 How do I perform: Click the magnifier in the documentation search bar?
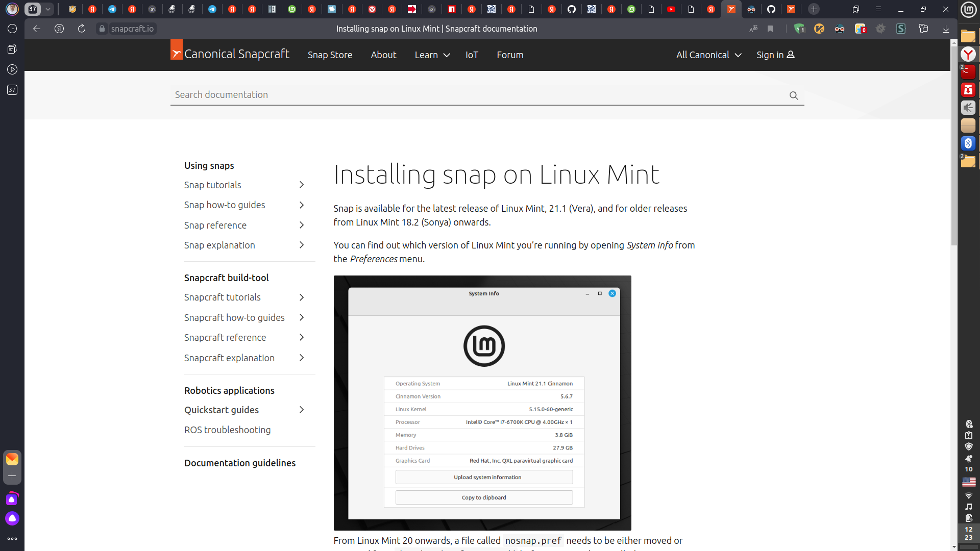[793, 95]
